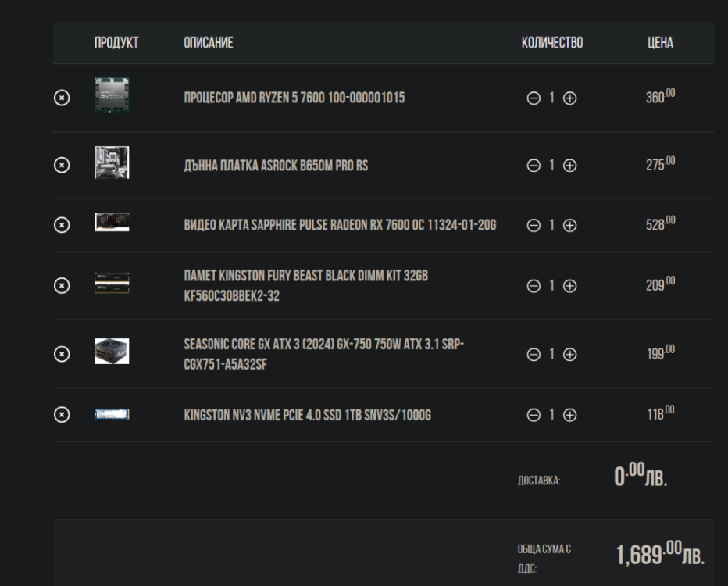
Task: Click the 0.00 лв. delivery amount
Action: pos(641,474)
